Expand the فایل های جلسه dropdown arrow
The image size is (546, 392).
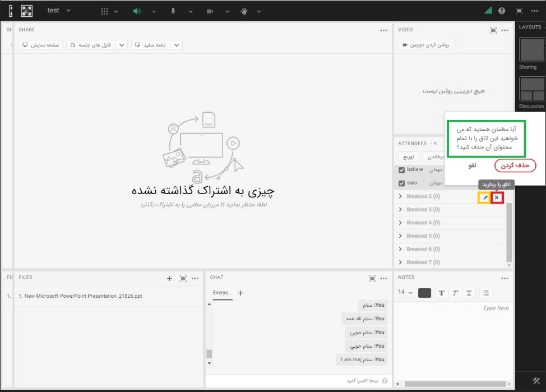[122, 45]
